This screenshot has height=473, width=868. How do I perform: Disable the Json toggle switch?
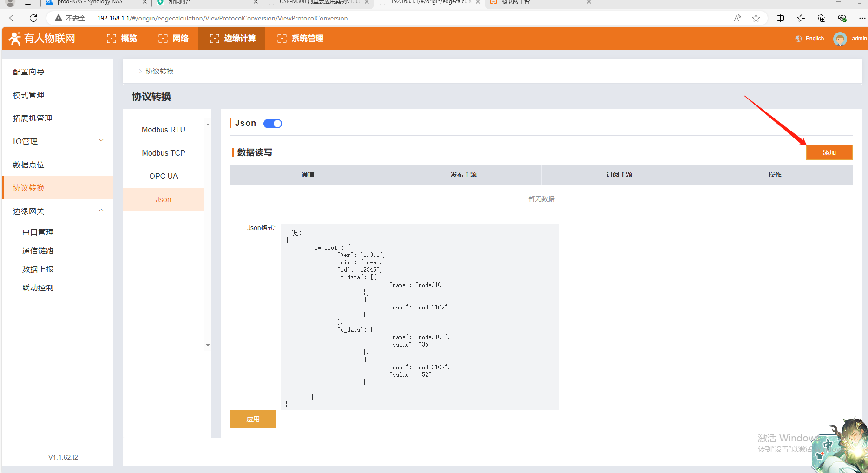point(273,124)
